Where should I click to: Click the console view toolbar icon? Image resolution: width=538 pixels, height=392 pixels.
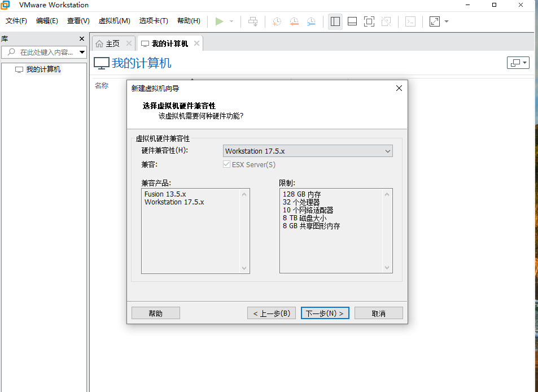pos(410,21)
